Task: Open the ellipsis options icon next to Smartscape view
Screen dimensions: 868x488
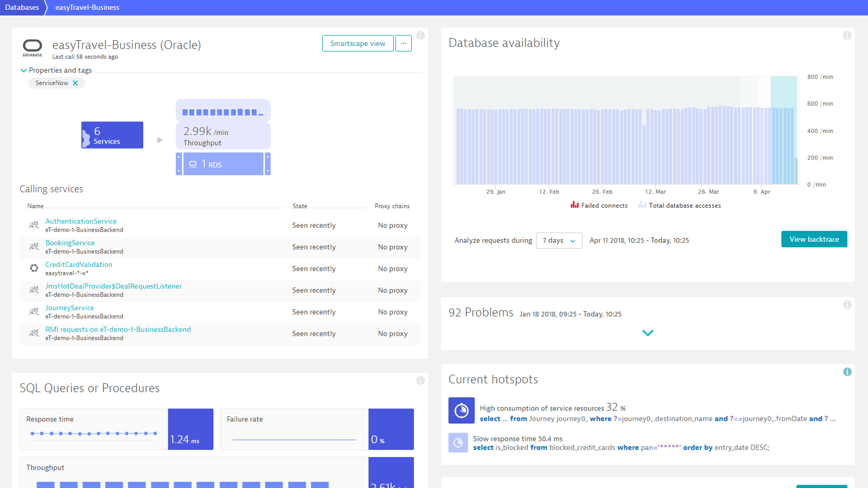Action: coord(404,43)
